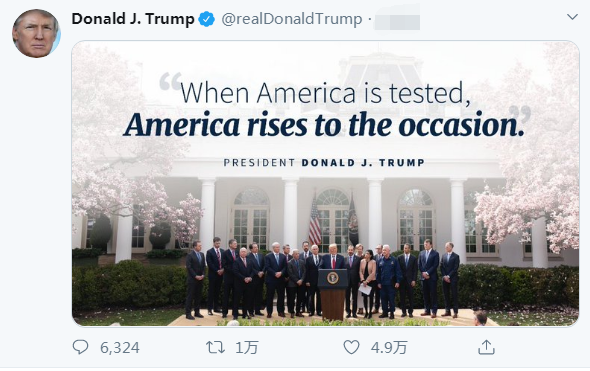This screenshot has height=371, width=590.
Task: Open the Donald J. Trump display name
Action: [x=133, y=19]
